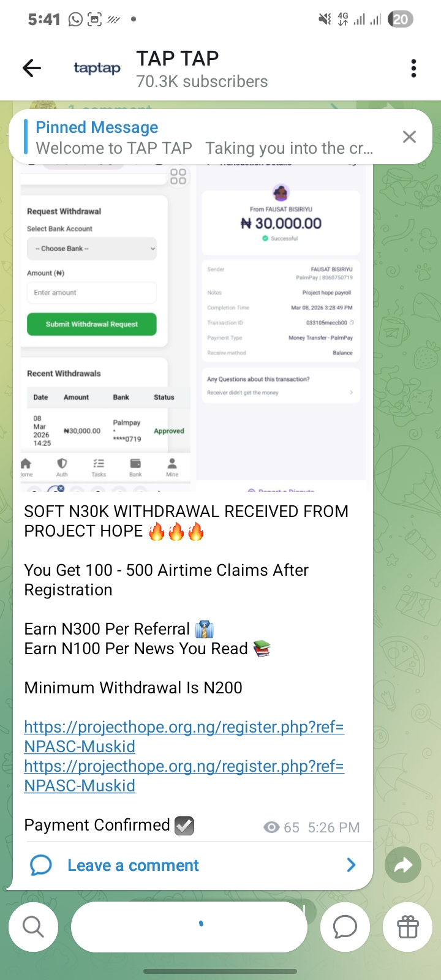Open the second projecthope.org.ng register link
This screenshot has height=980, width=441.
pos(184,775)
